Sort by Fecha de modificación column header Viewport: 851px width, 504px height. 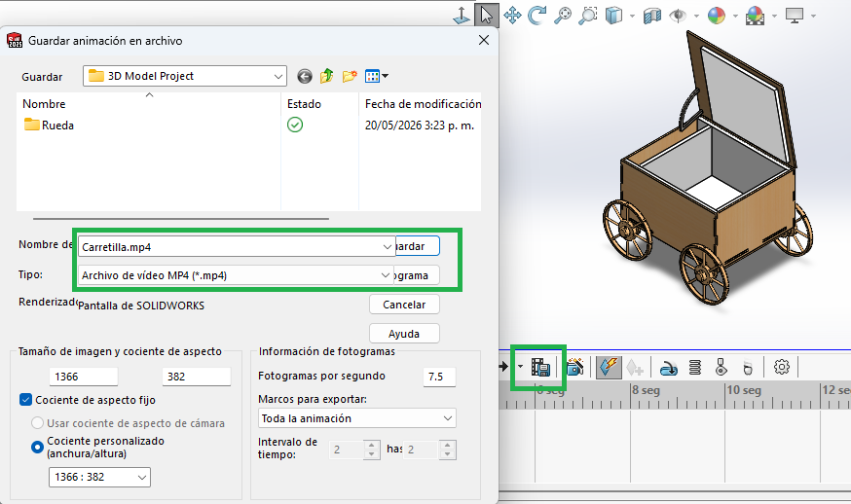tap(423, 103)
